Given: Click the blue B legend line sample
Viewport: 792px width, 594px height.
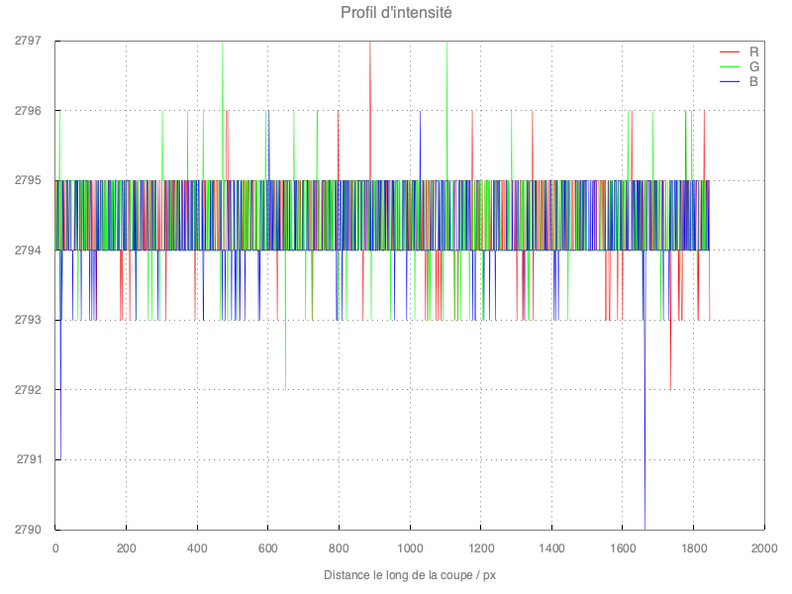Looking at the screenshot, I should pyautogui.click(x=729, y=81).
